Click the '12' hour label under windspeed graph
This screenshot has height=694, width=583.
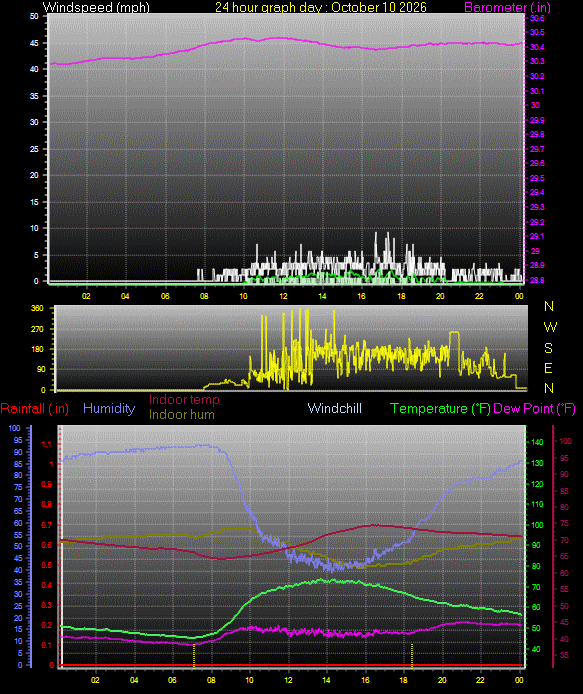283,296
